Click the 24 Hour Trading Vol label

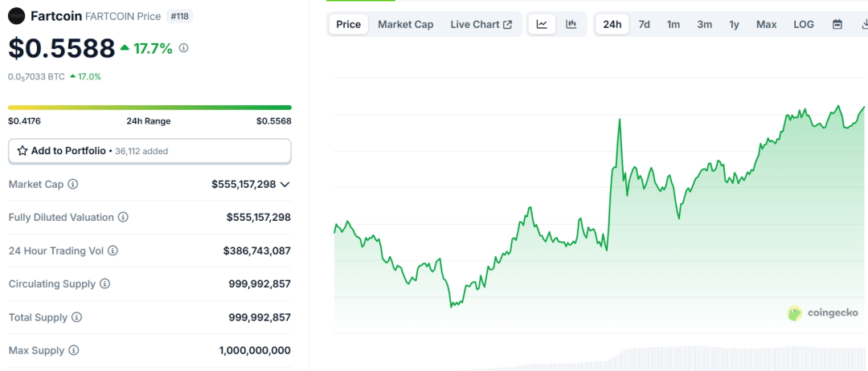(x=56, y=251)
